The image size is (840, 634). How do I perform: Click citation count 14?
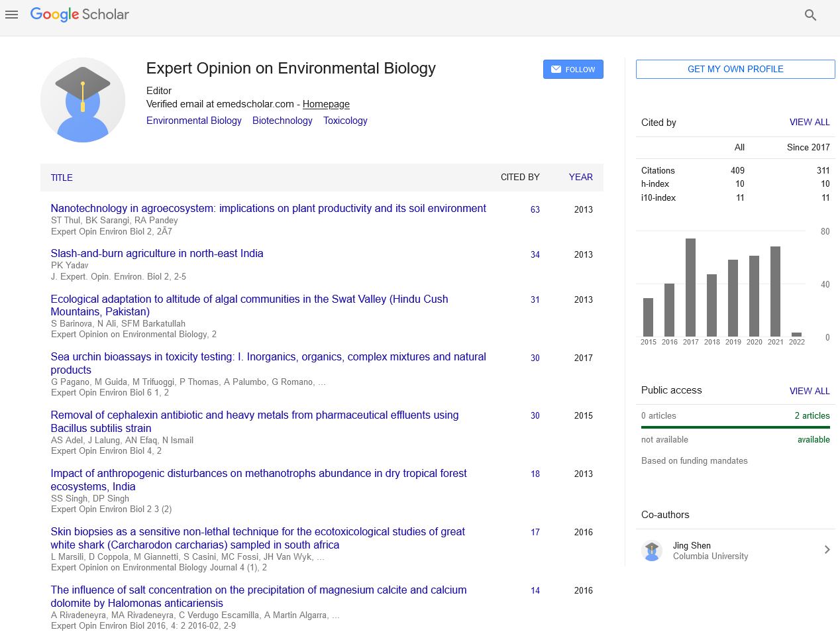(535, 590)
